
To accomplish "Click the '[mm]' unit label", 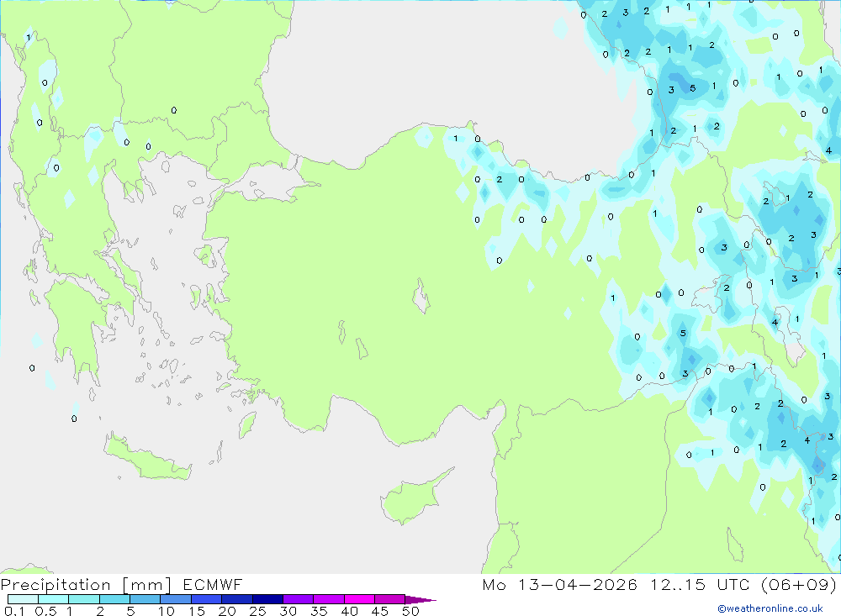I will coord(147,585).
